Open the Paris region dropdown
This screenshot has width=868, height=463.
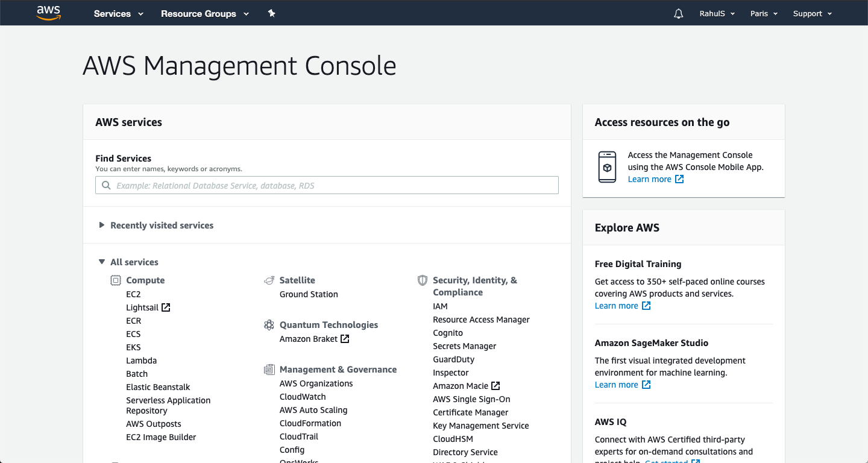coord(764,14)
